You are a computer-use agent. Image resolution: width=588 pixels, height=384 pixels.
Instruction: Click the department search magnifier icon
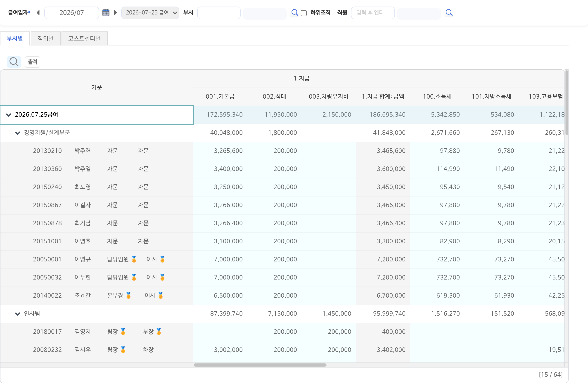click(x=294, y=13)
